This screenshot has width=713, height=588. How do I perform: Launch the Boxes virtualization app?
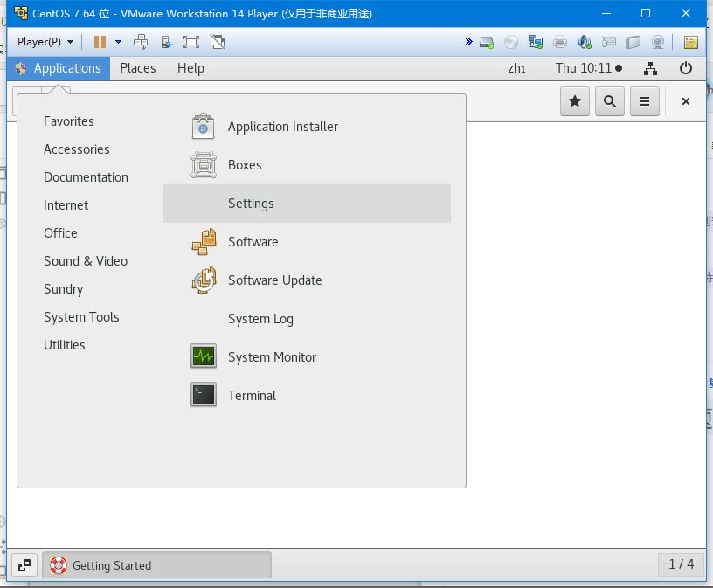246,164
